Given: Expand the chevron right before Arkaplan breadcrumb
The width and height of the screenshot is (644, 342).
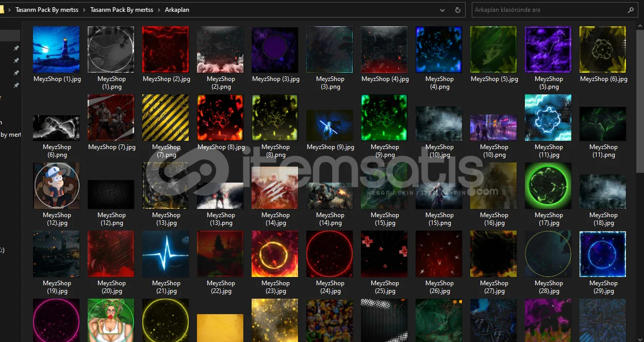Looking at the screenshot, I should coord(159,10).
